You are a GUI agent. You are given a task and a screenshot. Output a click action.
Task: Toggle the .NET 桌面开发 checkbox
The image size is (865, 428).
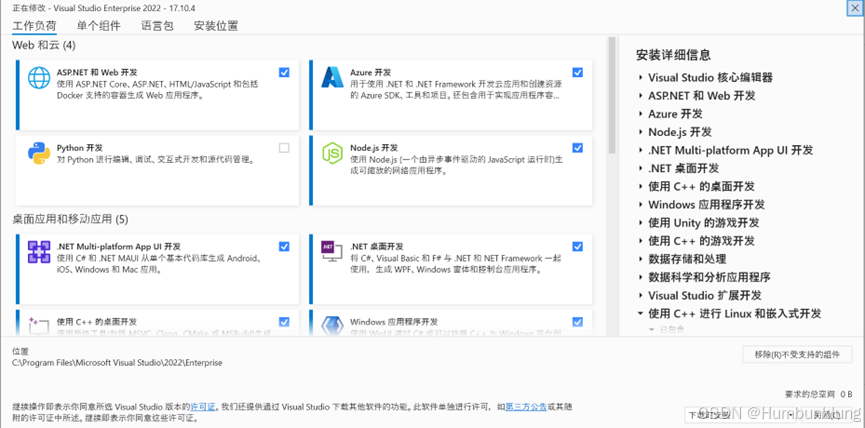(x=578, y=247)
